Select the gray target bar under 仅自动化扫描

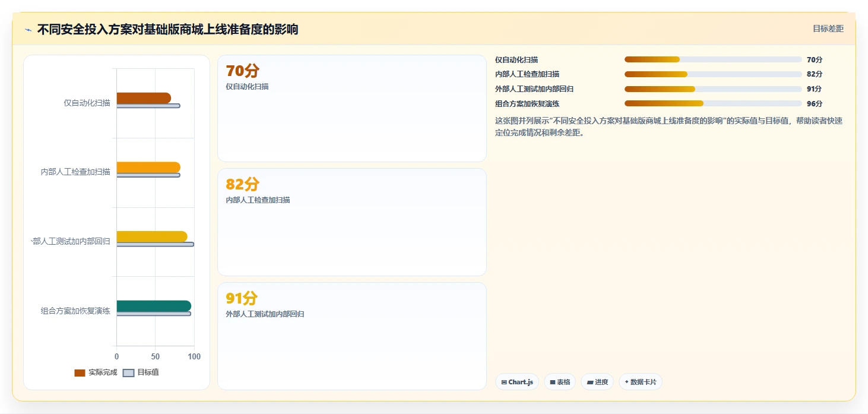click(x=148, y=106)
